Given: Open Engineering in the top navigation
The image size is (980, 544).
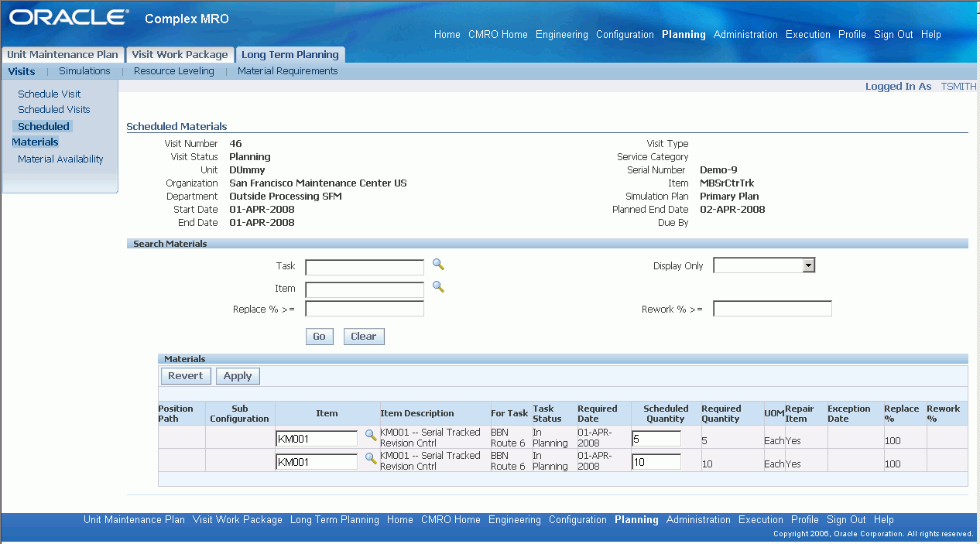Looking at the screenshot, I should (x=562, y=35).
